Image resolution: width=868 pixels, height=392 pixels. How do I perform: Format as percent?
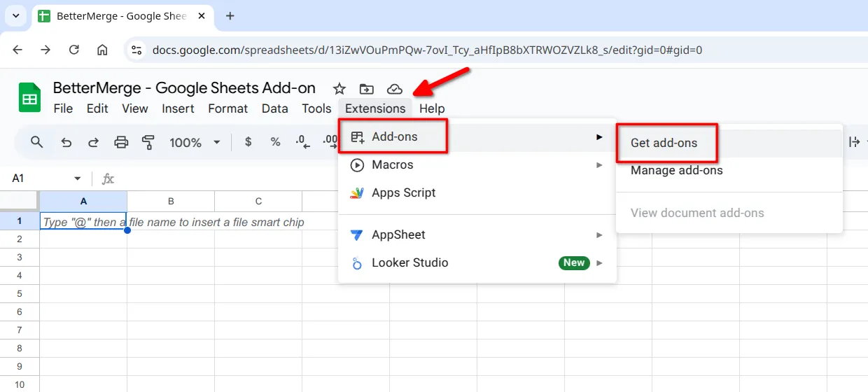point(275,142)
